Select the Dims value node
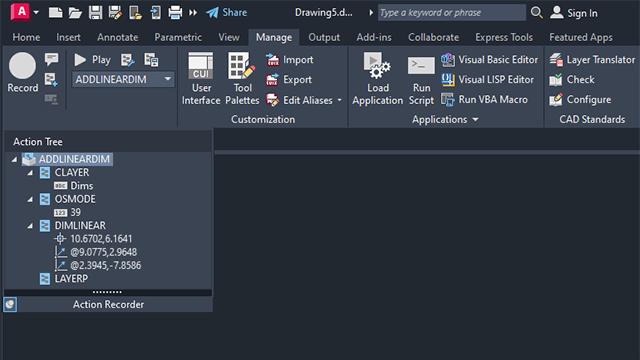 (73, 186)
